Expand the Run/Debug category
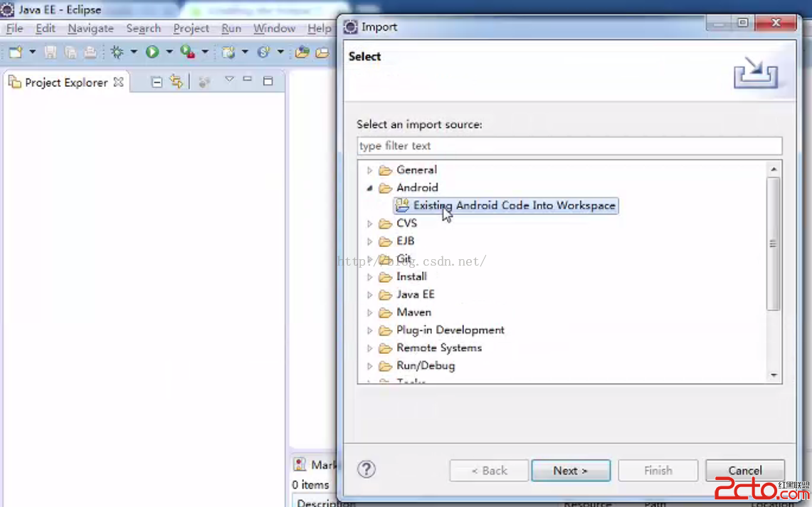Viewport: 812px width, 507px height. click(x=370, y=367)
